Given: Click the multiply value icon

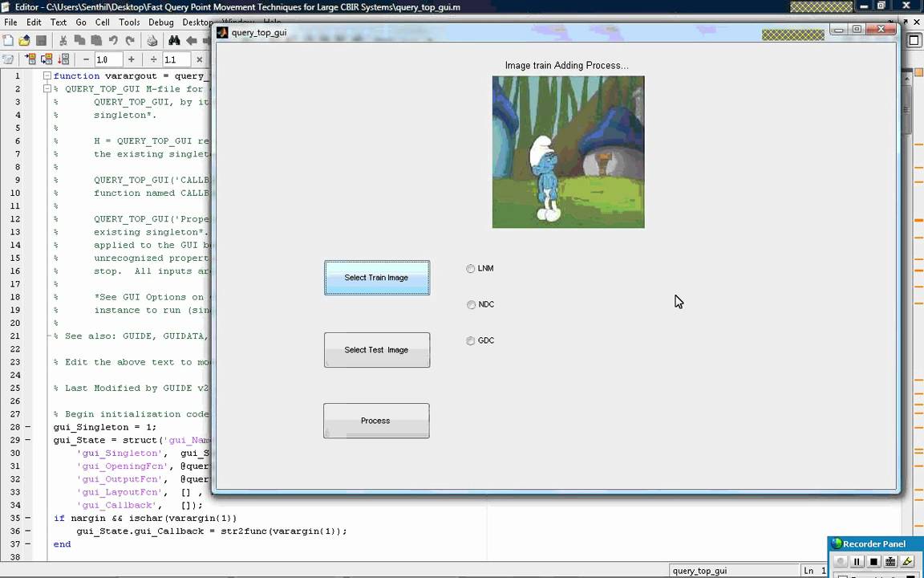Looking at the screenshot, I should coord(199,59).
